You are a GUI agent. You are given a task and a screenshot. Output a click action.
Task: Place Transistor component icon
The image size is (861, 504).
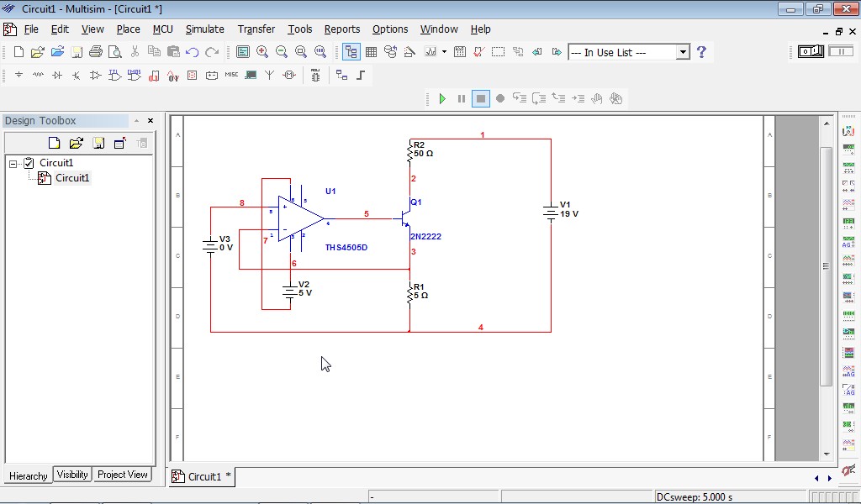click(x=77, y=75)
